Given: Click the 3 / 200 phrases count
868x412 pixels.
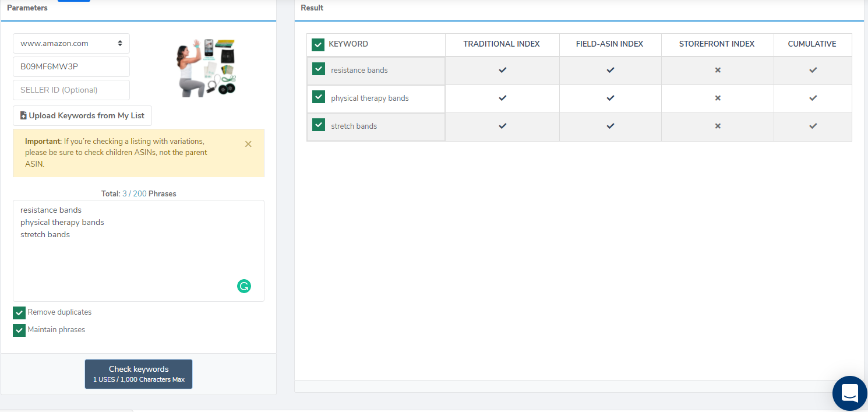Looking at the screenshot, I should point(135,193).
